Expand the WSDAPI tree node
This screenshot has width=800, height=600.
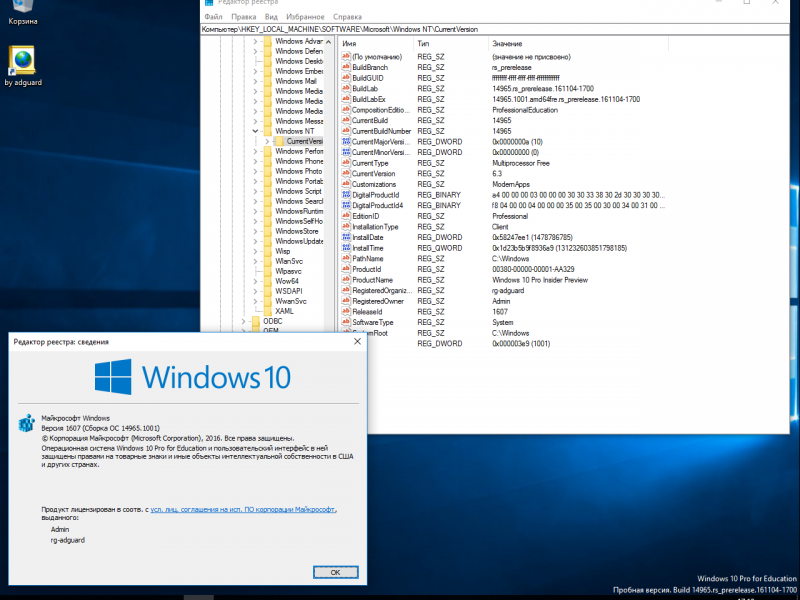click(x=255, y=291)
